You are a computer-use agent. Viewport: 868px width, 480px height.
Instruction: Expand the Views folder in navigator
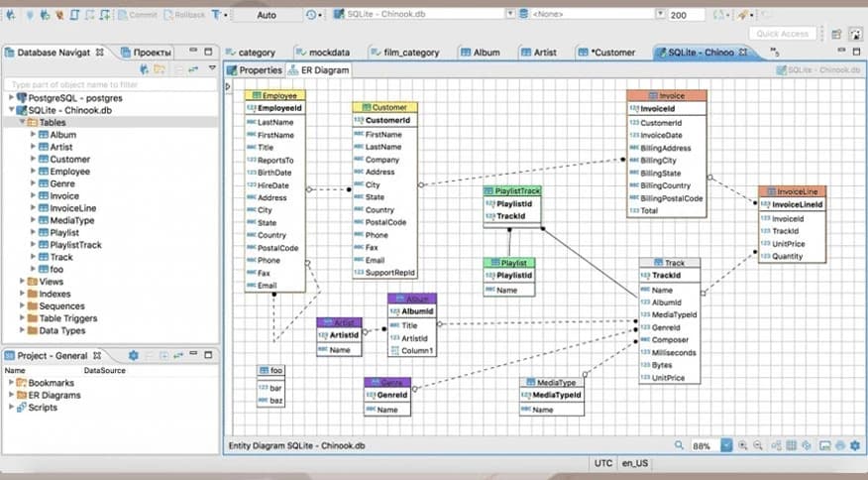[23, 282]
